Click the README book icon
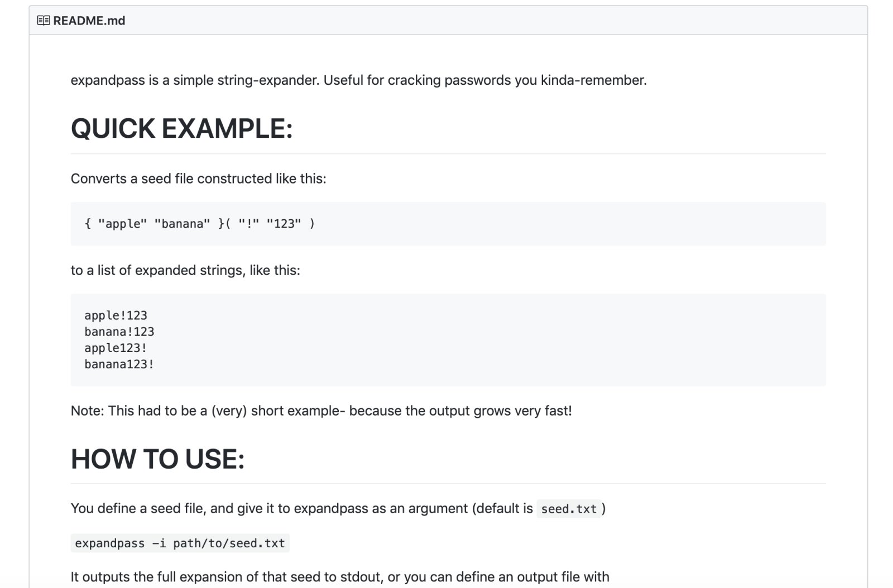Screen dimensions: 893x588 (x=44, y=21)
